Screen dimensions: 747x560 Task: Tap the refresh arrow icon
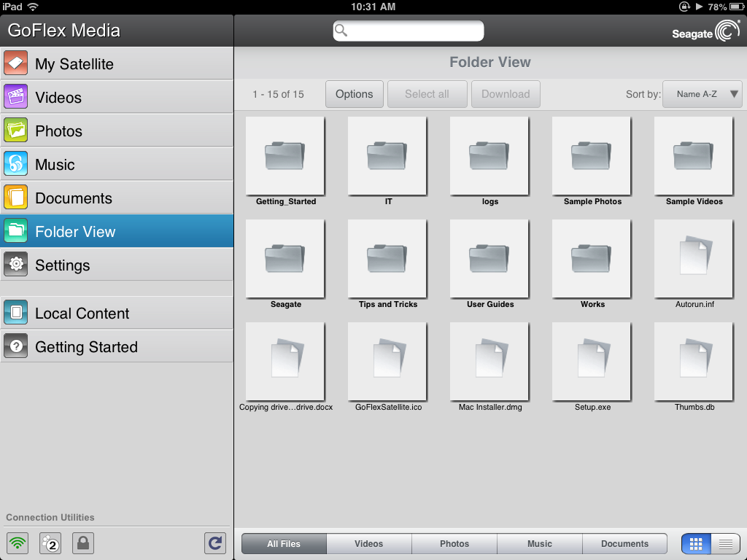point(215,542)
